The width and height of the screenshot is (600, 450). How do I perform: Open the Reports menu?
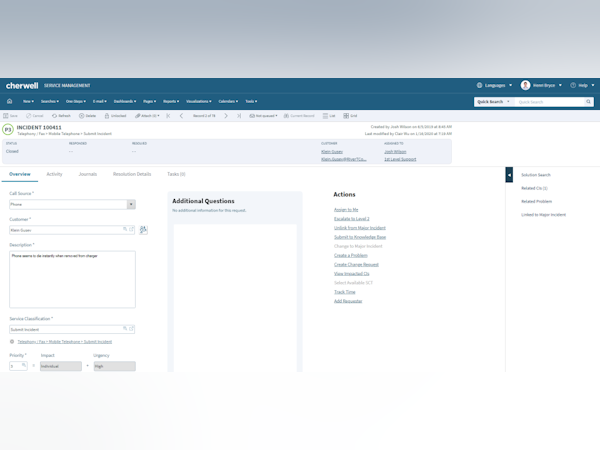point(171,101)
